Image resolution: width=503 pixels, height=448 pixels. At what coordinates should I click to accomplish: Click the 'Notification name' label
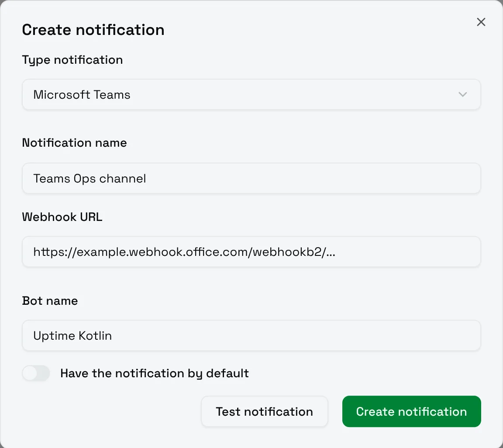74,143
